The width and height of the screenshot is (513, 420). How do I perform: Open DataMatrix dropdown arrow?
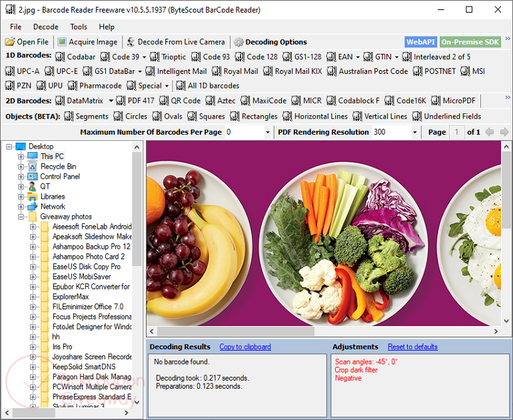click(111, 101)
